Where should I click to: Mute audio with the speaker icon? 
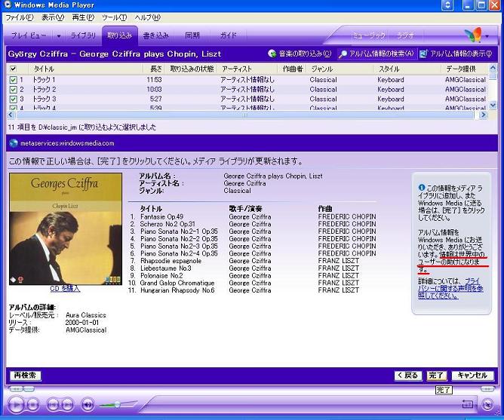88,405
